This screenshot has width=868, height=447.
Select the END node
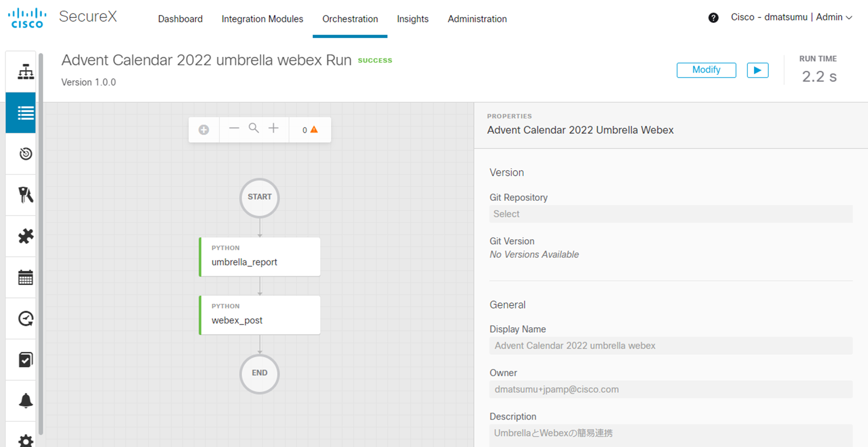260,374
